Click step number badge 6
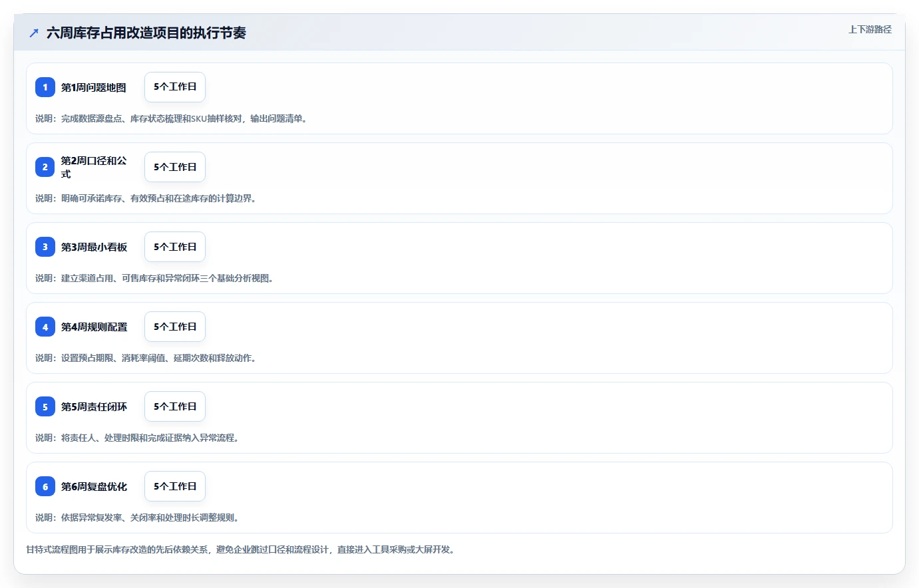The width and height of the screenshot is (919, 588). [45, 486]
